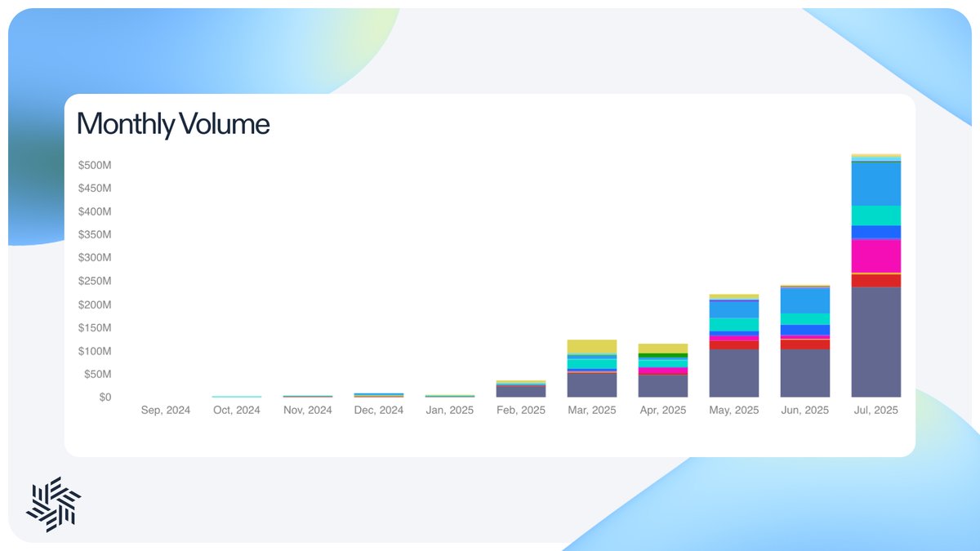Click the Mar, 2025 axis label

[x=591, y=410]
